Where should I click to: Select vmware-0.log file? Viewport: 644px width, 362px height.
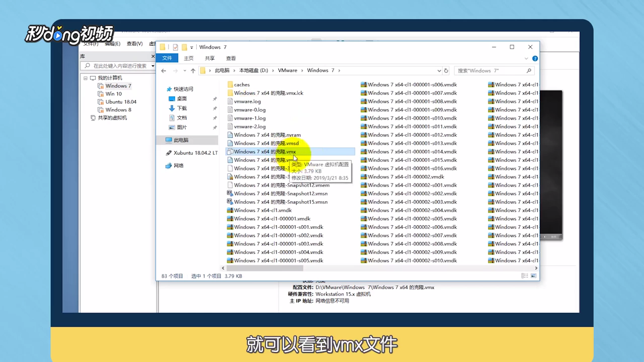point(250,110)
